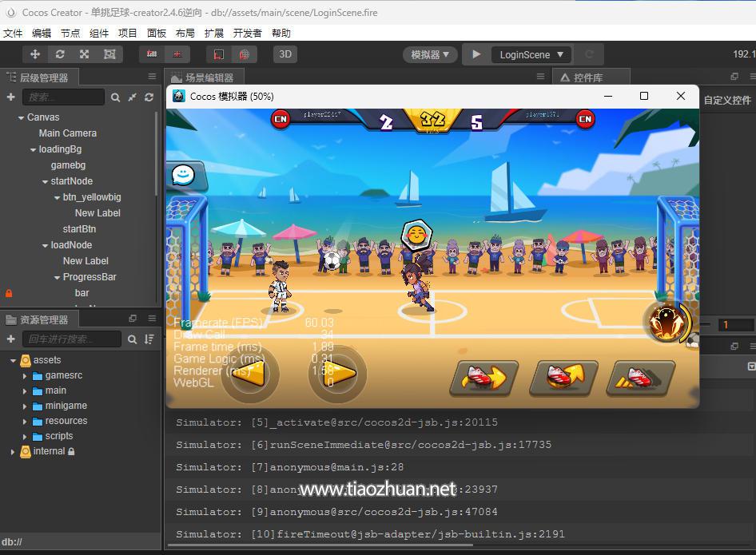Collapse the ProgressBar node
This screenshot has height=555, width=756.
pos(57,278)
